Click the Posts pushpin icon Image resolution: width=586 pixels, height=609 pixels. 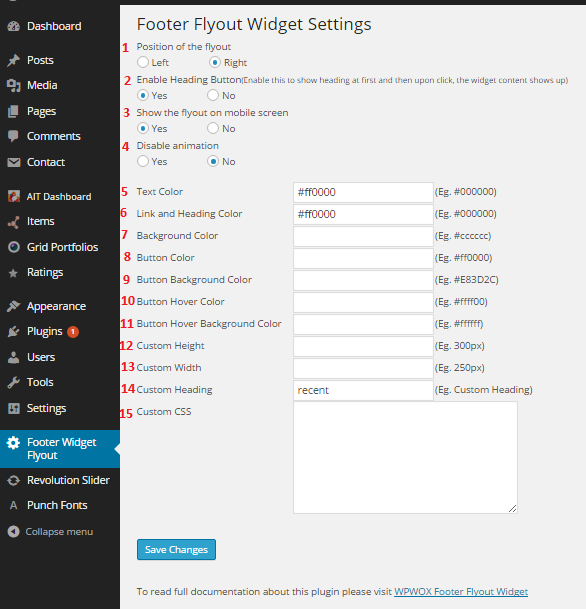(14, 60)
